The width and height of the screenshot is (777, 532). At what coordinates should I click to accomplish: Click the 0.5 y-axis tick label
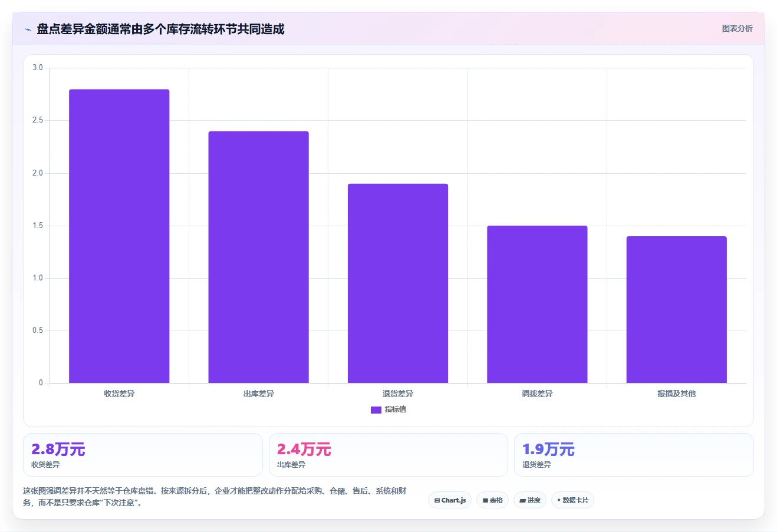pyautogui.click(x=38, y=331)
